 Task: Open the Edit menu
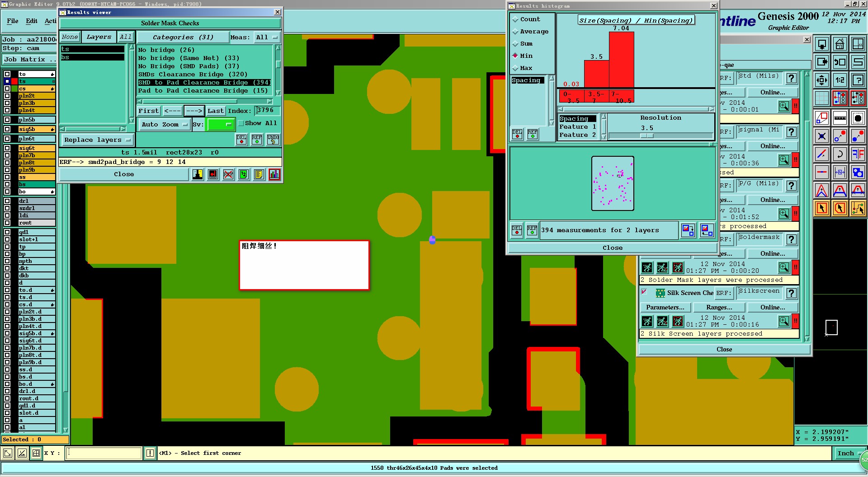point(32,21)
